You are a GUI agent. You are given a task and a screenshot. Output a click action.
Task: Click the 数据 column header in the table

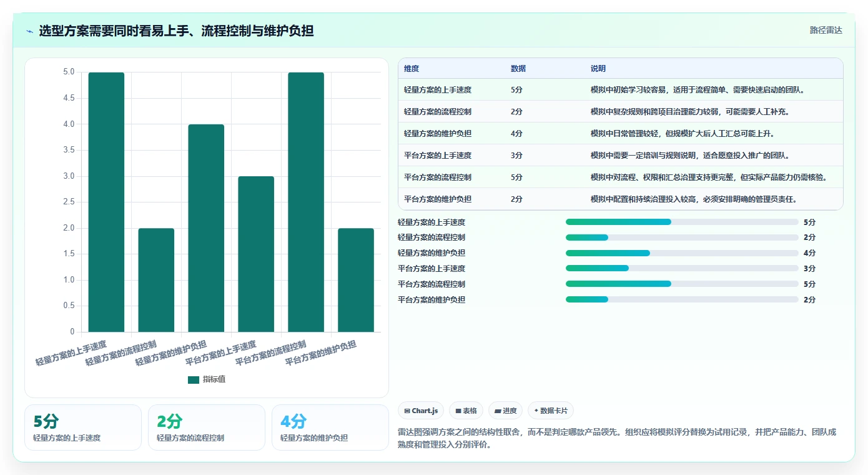[x=518, y=69]
